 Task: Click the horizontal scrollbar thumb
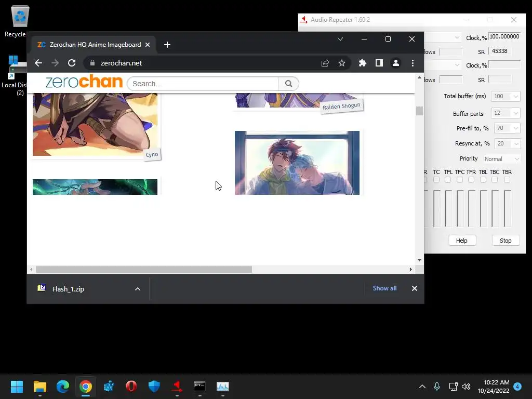click(144, 270)
